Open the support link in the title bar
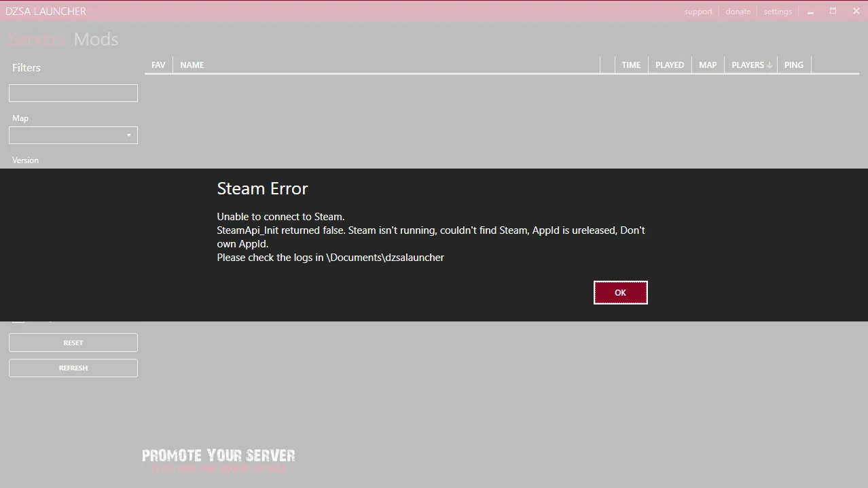This screenshot has height=488, width=868. tap(698, 12)
